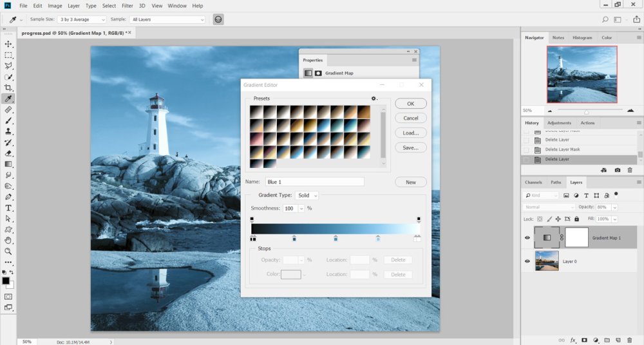The width and height of the screenshot is (644, 345).
Task: Select the Rectangular Marquee tool
Action: (8, 55)
